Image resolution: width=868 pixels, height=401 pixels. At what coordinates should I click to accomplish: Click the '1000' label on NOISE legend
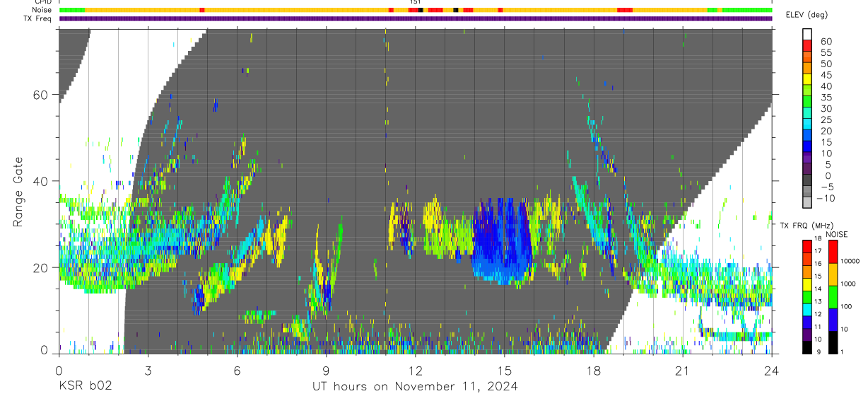tap(848, 284)
